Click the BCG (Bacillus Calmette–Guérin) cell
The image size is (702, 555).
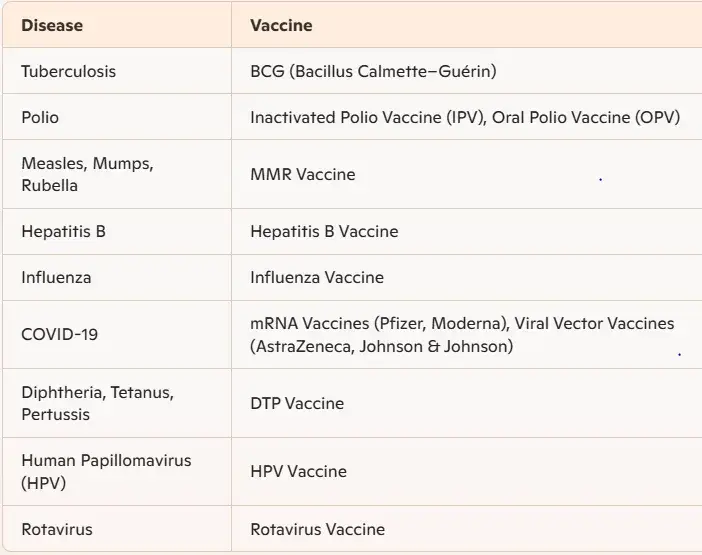467,71
